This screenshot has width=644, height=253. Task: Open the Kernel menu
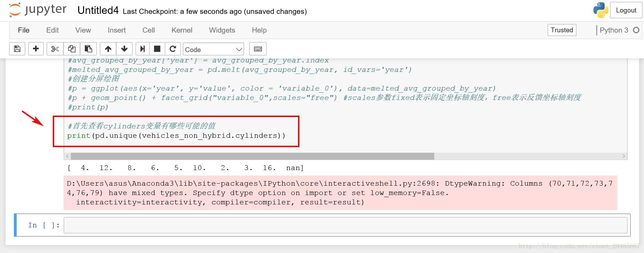[x=182, y=30]
